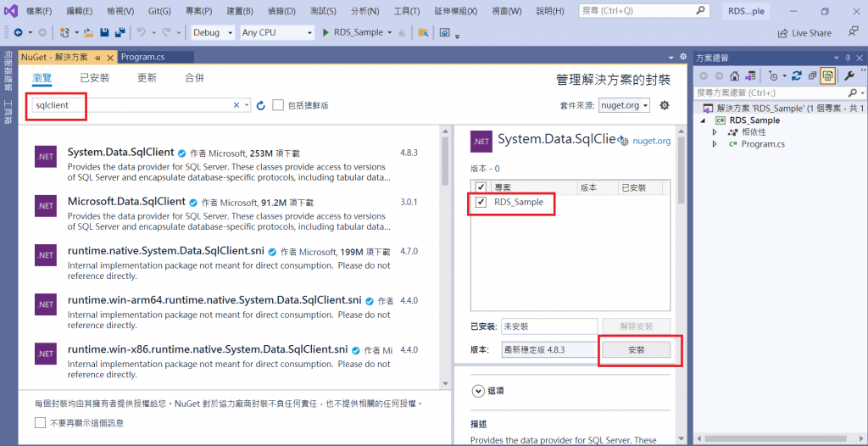Viewport: 868px width, 446px height.
Task: Open the Debug configuration dropdown
Action: (213, 33)
